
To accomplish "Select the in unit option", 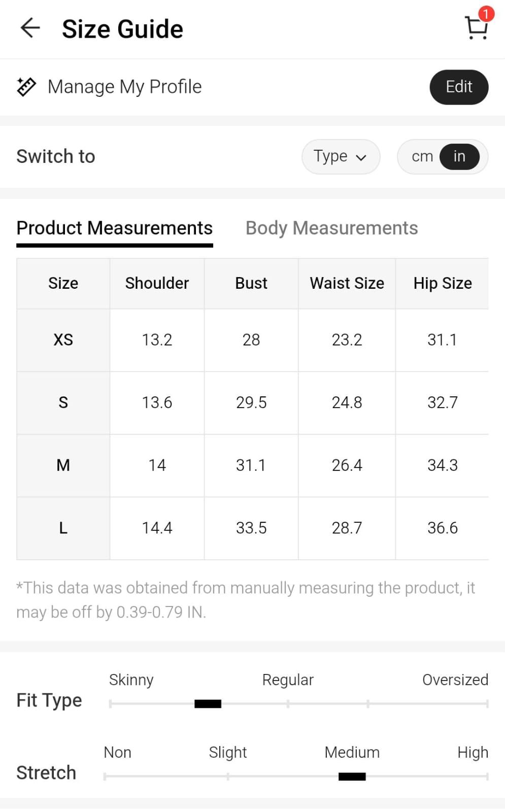I will coord(459,156).
